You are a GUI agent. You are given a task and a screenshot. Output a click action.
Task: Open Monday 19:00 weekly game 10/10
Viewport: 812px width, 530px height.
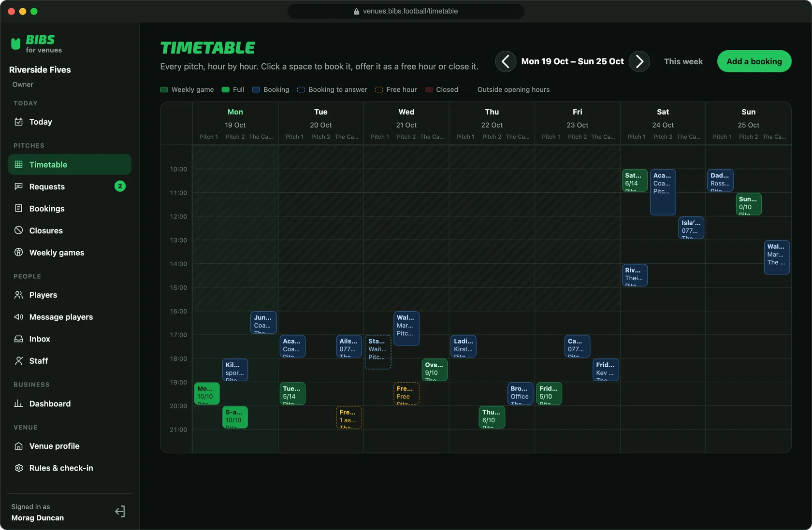tap(207, 394)
